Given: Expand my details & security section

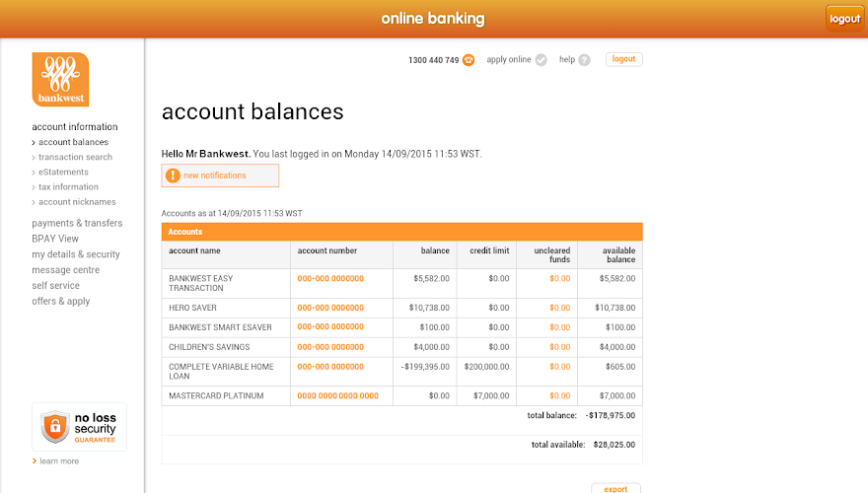Looking at the screenshot, I should pyautogui.click(x=76, y=254).
